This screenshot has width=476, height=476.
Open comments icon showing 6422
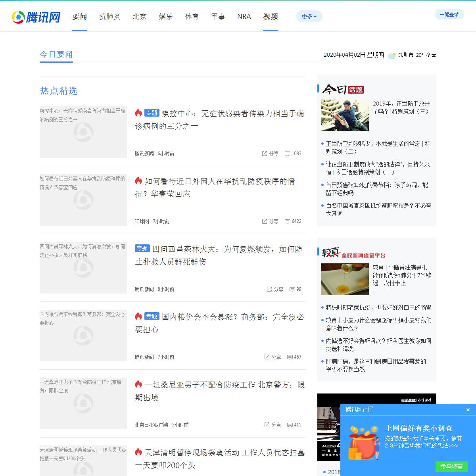[x=288, y=221]
